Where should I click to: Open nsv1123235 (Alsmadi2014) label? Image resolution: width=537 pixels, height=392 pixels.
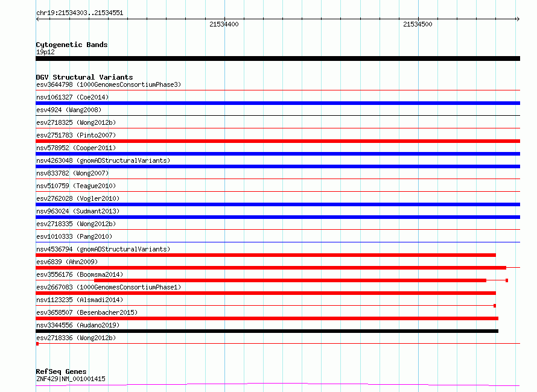(80, 300)
